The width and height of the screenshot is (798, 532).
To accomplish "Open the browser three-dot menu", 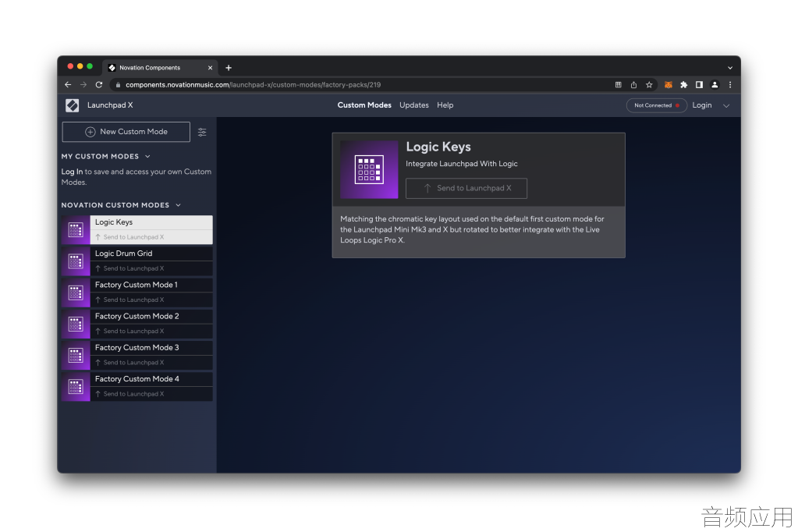I will tap(730, 85).
